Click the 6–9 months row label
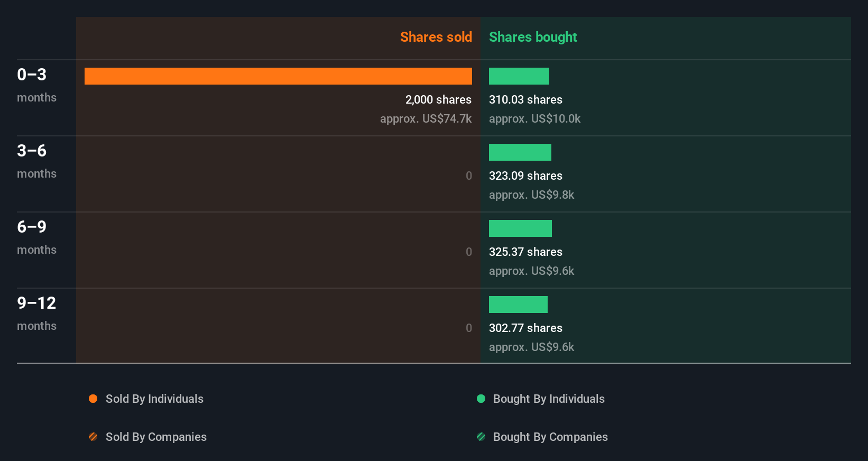868x461 pixels. 36,237
